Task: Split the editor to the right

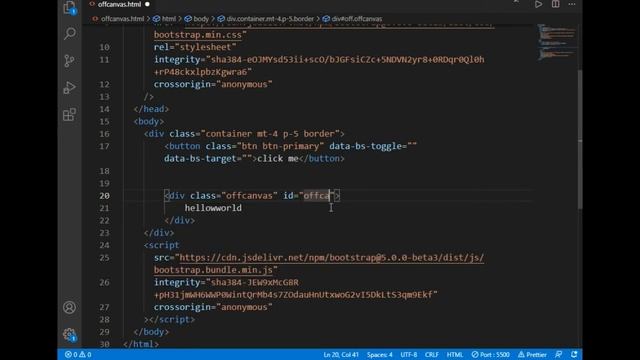Action: coord(556,4)
